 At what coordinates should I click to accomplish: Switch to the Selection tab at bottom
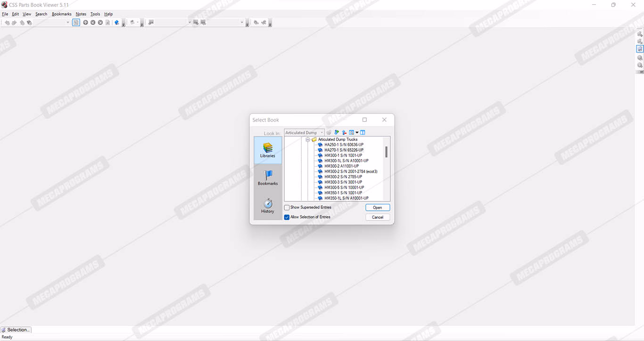coord(16,330)
